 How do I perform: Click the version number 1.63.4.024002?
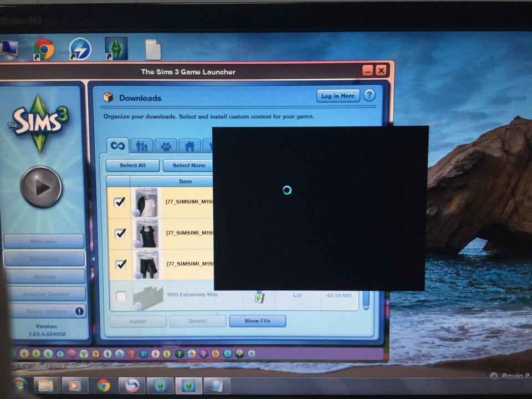tap(47, 334)
